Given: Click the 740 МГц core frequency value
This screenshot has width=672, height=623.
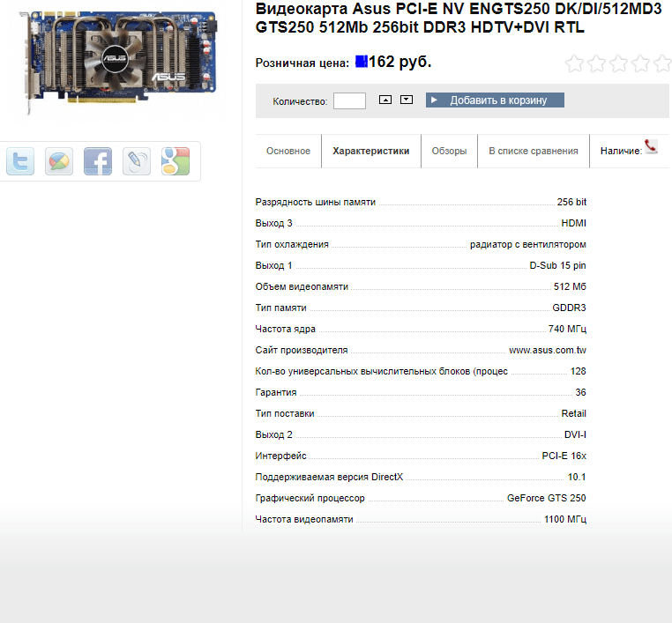Looking at the screenshot, I should [x=567, y=329].
